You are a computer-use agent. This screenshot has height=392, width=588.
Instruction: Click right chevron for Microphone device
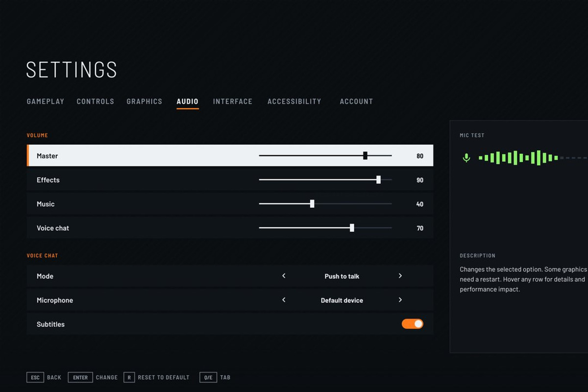tap(400, 300)
